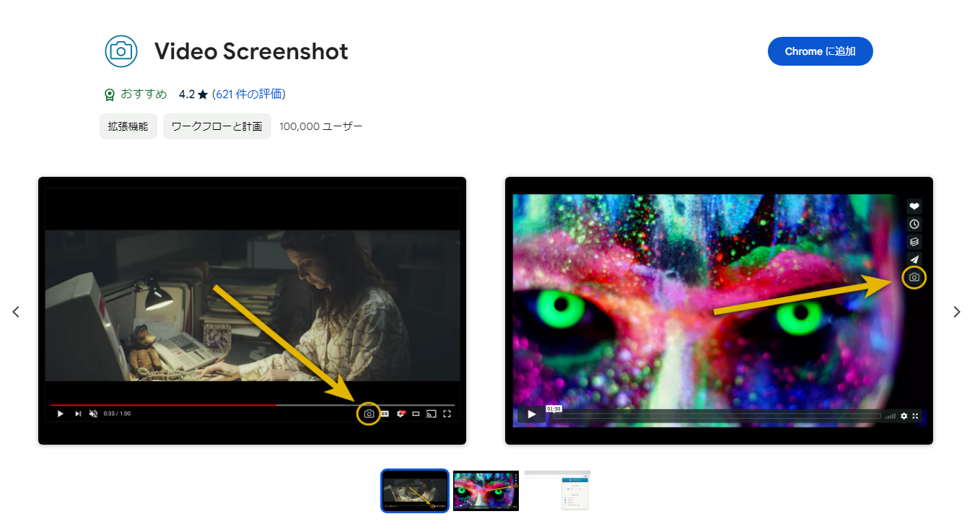Click the right carousel arrow
This screenshot has height=532, width=980.
point(957,311)
